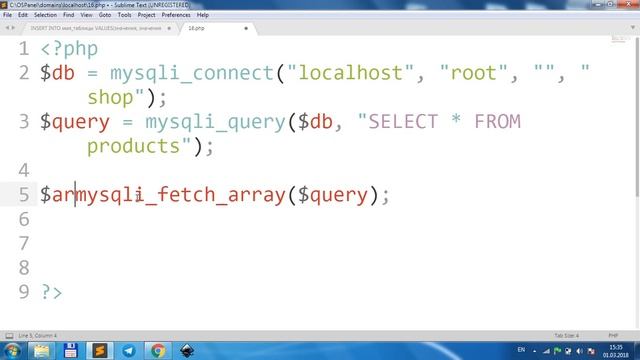Click the mysqli_query function name
Viewport: 640px width, 360px height.
(x=215, y=122)
